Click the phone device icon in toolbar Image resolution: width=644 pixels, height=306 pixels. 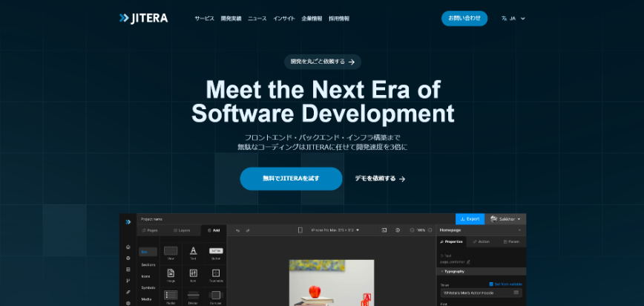tap(300, 230)
